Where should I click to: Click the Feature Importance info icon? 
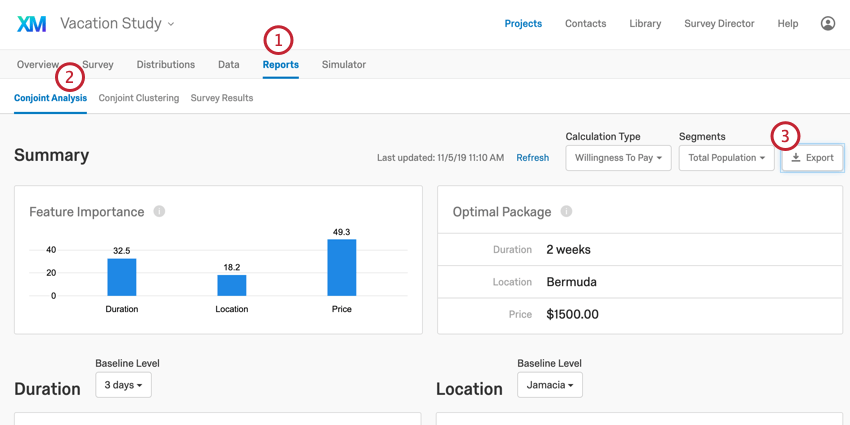click(x=159, y=212)
